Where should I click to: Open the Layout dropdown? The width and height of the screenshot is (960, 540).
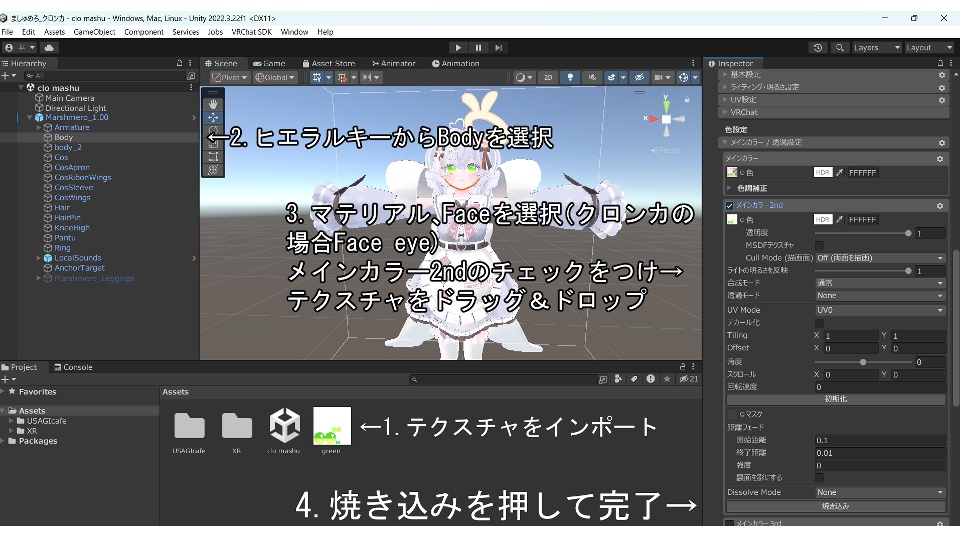click(929, 48)
